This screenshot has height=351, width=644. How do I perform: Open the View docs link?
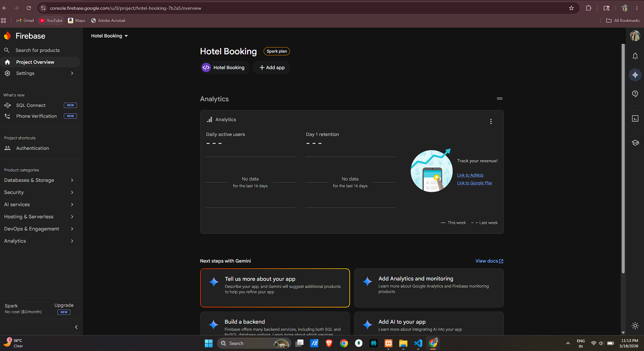489,261
